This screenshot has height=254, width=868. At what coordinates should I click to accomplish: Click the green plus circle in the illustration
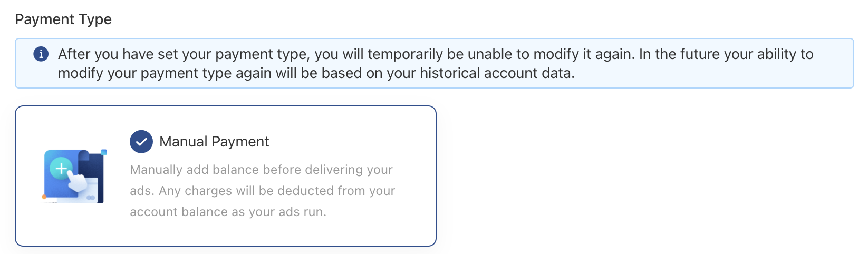click(x=61, y=169)
